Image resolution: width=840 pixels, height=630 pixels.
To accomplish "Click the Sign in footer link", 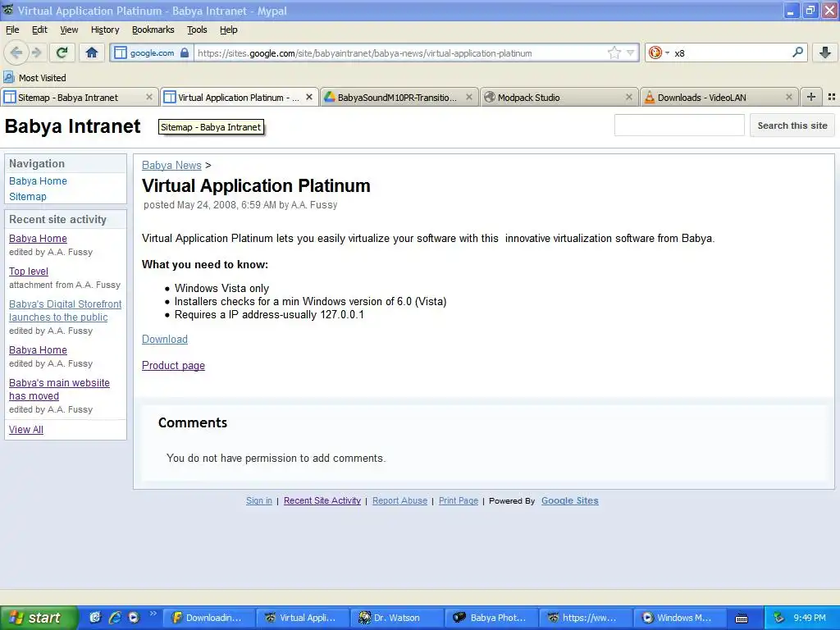I will [259, 500].
